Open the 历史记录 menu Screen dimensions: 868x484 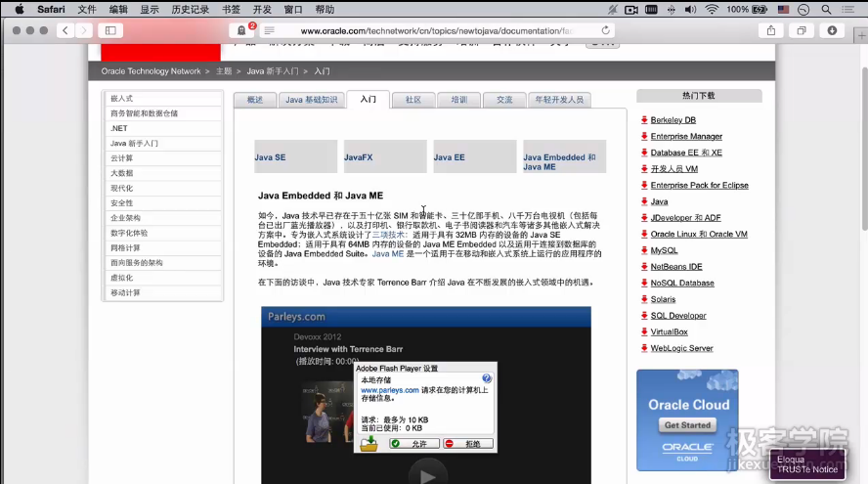tap(190, 10)
